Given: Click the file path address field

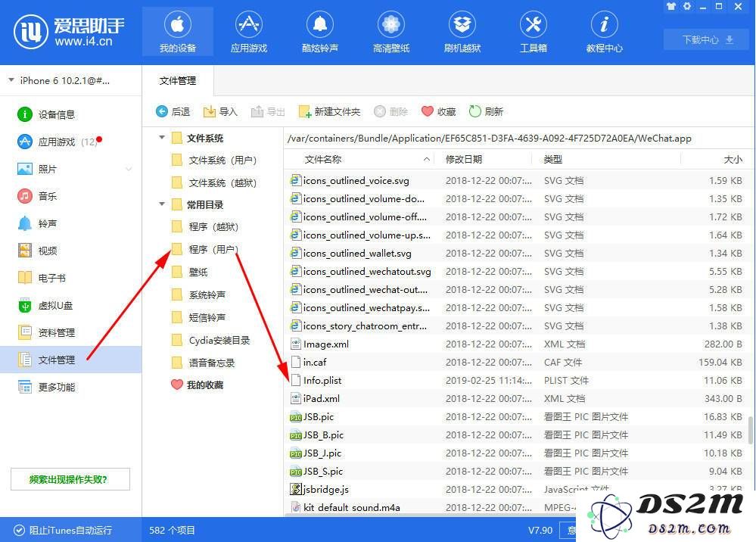Looking at the screenshot, I should pyautogui.click(x=518, y=139).
